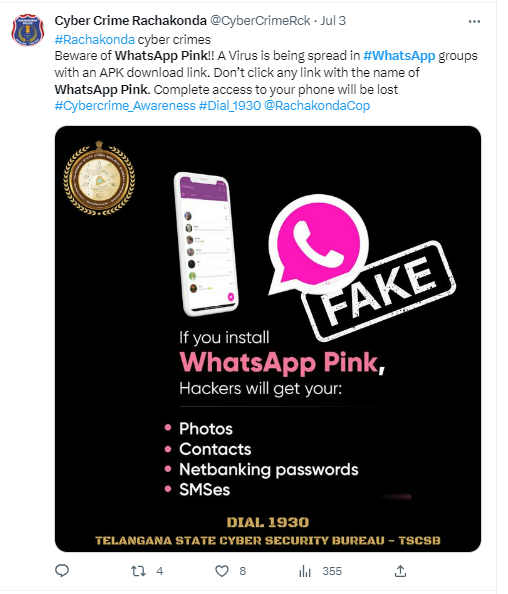Open the #WhatsApp hashtag link
Viewport: 508px width, 594px height.
coord(399,56)
